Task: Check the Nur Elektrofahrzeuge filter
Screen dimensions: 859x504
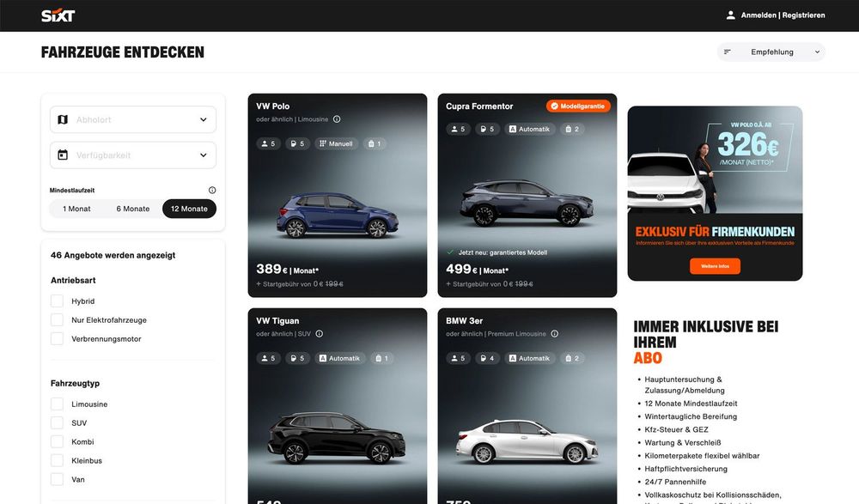Action: 57,320
